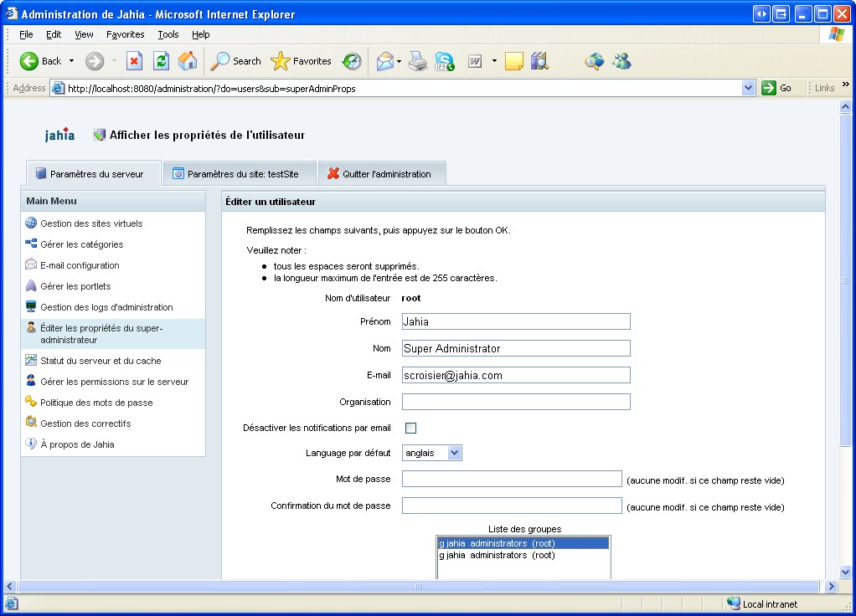Expand the address bar dropdown
This screenshot has width=856, height=616.
click(x=748, y=88)
